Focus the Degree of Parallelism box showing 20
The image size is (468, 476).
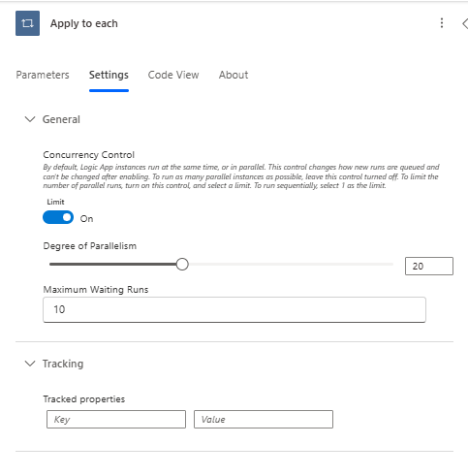(x=429, y=266)
